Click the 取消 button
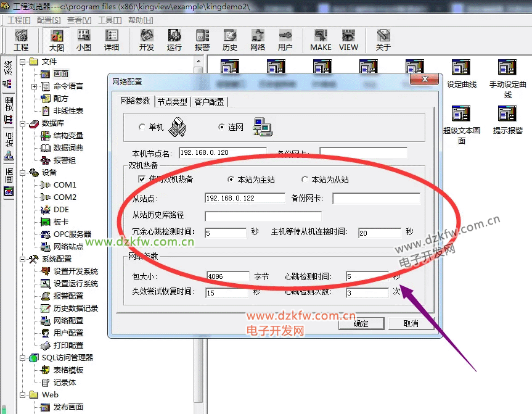 [x=411, y=323]
